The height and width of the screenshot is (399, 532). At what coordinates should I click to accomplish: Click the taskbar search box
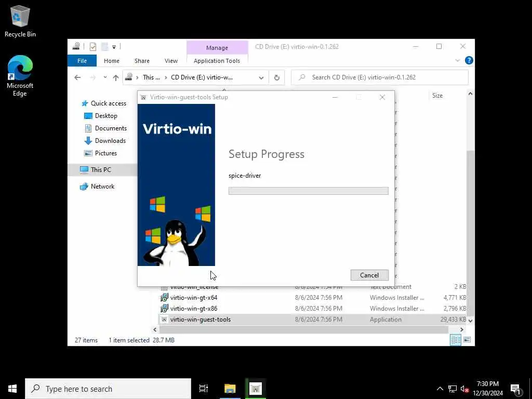108,389
